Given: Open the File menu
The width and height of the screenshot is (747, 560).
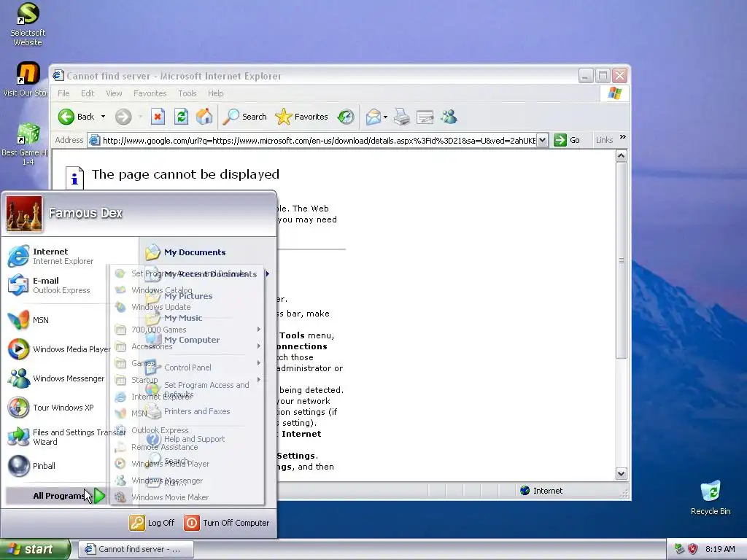Looking at the screenshot, I should tap(63, 93).
